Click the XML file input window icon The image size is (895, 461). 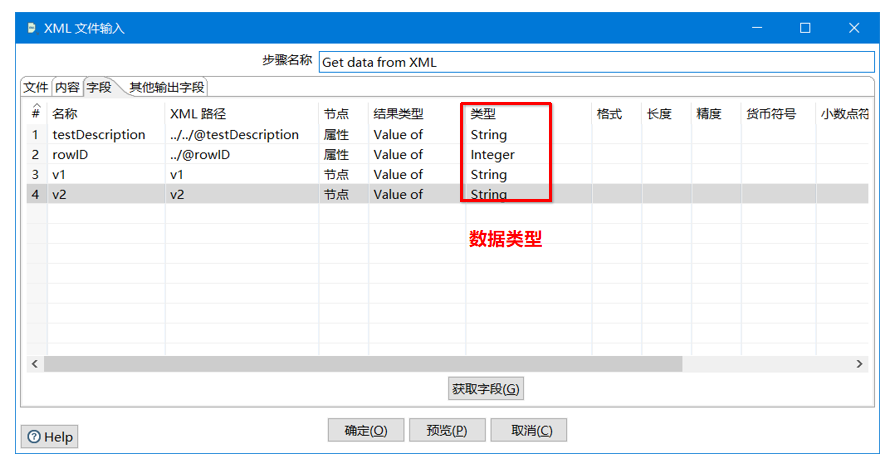point(32,28)
